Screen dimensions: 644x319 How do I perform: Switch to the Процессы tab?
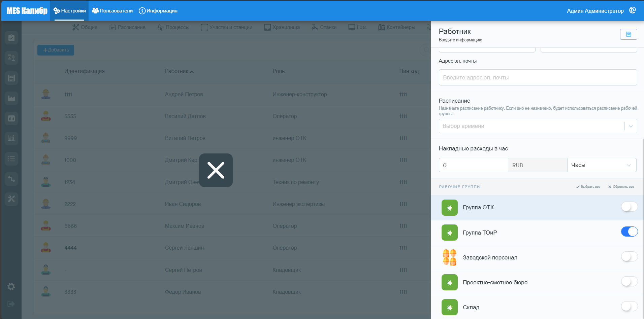173,27
